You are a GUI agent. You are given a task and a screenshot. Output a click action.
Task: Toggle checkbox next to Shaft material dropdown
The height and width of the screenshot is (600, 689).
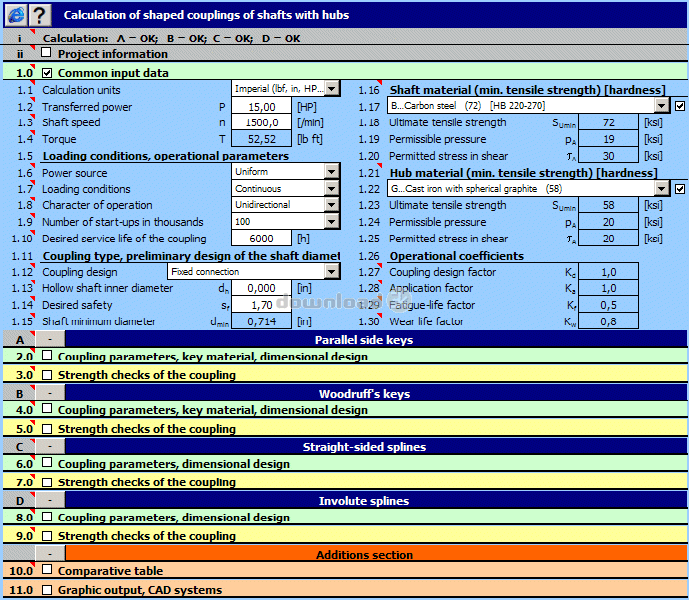(x=680, y=106)
